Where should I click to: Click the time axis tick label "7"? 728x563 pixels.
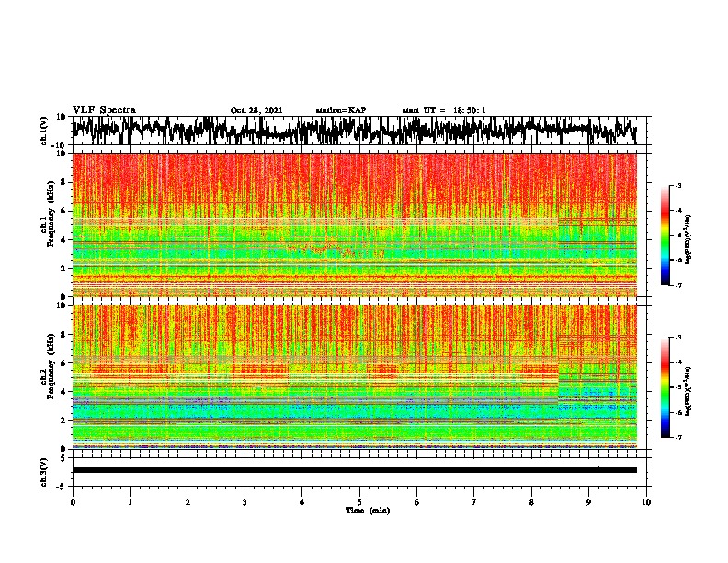click(474, 502)
